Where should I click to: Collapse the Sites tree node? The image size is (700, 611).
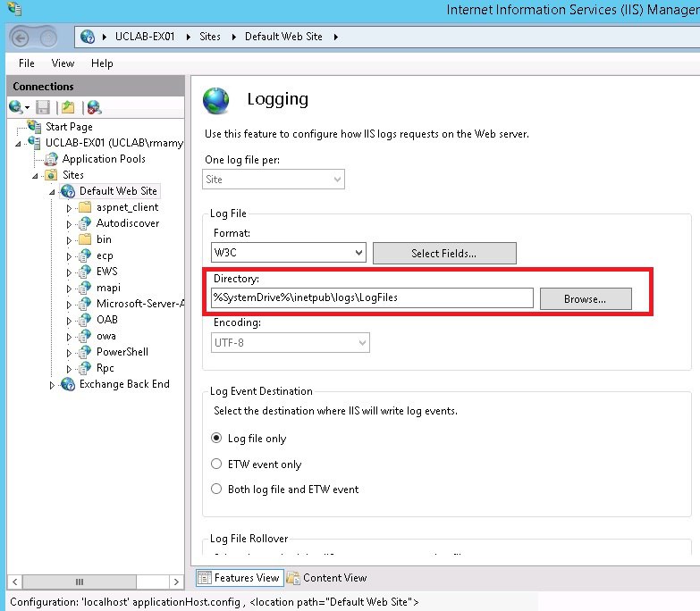pos(35,176)
